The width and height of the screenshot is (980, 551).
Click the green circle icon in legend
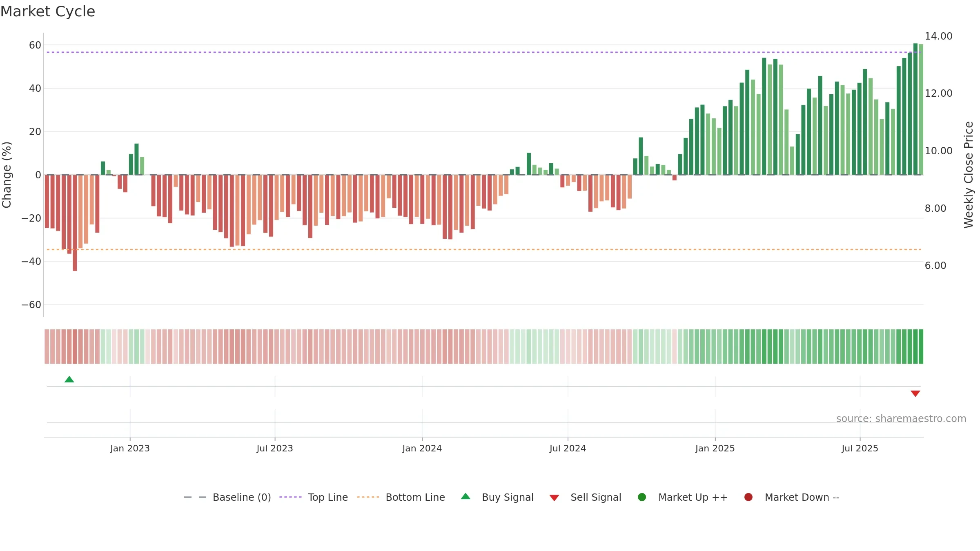tap(642, 497)
